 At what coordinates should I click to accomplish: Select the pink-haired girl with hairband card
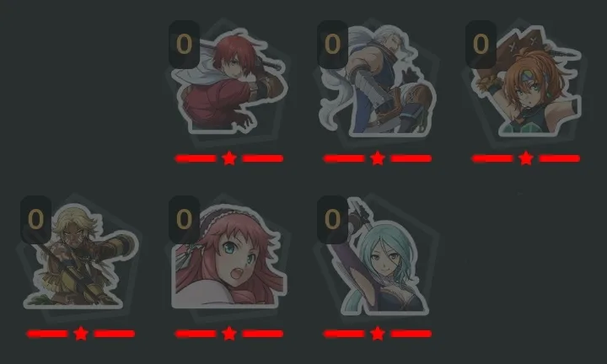pos(229,255)
